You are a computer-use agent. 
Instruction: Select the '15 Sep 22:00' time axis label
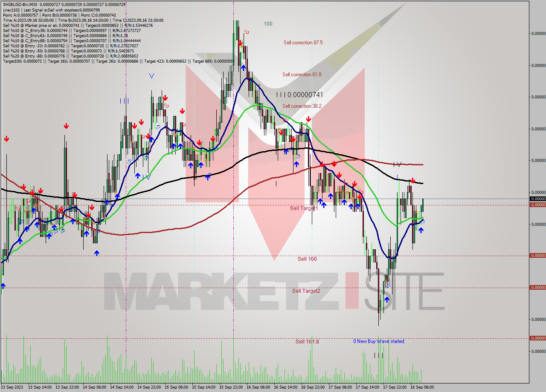pos(231,387)
